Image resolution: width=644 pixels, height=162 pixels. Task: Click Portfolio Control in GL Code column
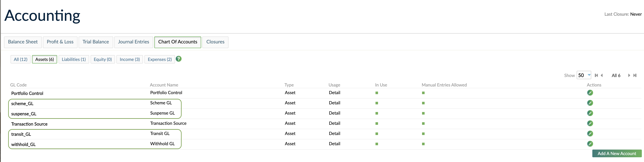click(x=27, y=93)
